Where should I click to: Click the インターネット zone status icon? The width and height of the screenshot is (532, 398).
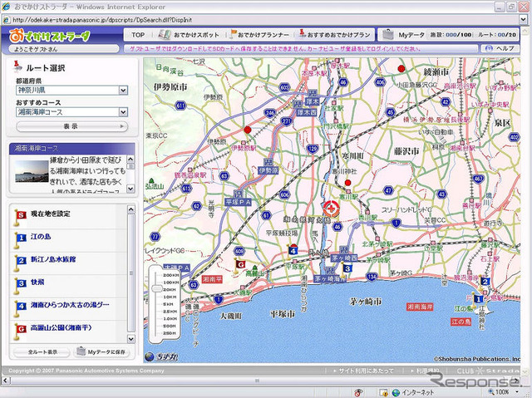(x=396, y=392)
